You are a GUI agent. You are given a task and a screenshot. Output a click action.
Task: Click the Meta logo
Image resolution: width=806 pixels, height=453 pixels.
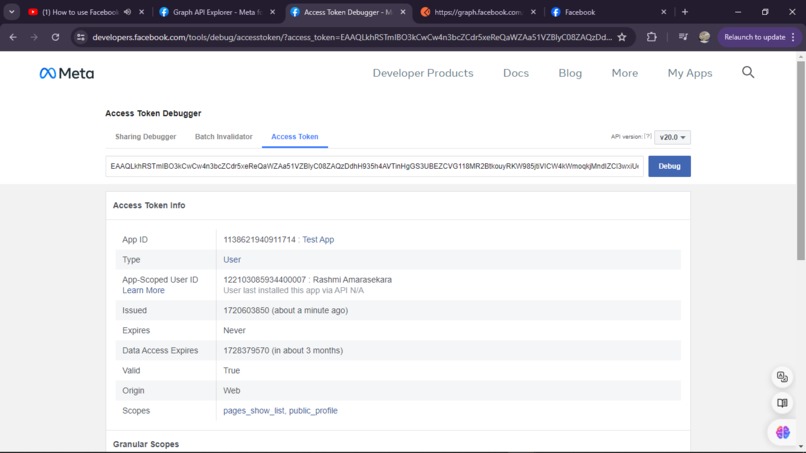tap(67, 73)
